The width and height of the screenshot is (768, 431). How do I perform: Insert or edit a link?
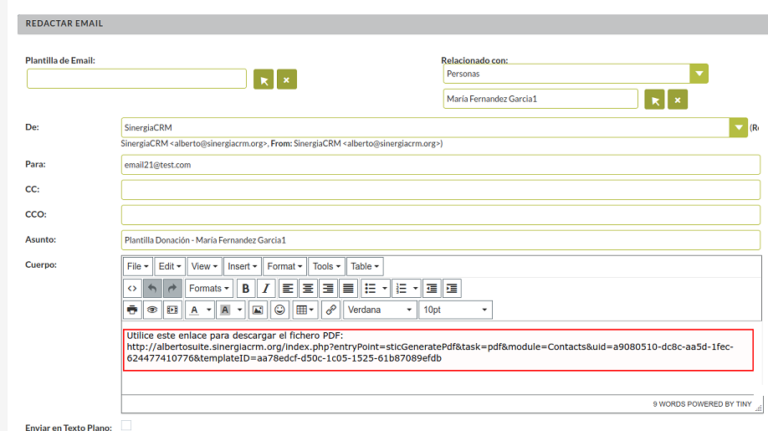point(331,310)
